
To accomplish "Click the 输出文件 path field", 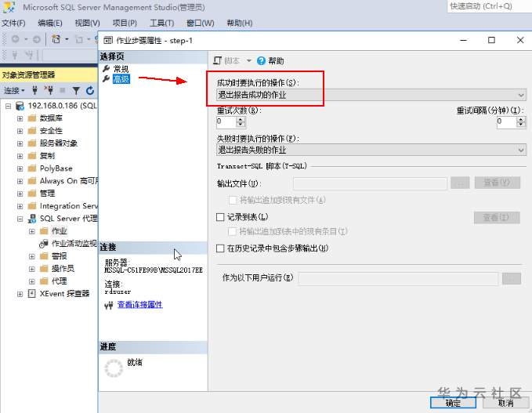I will [370, 183].
